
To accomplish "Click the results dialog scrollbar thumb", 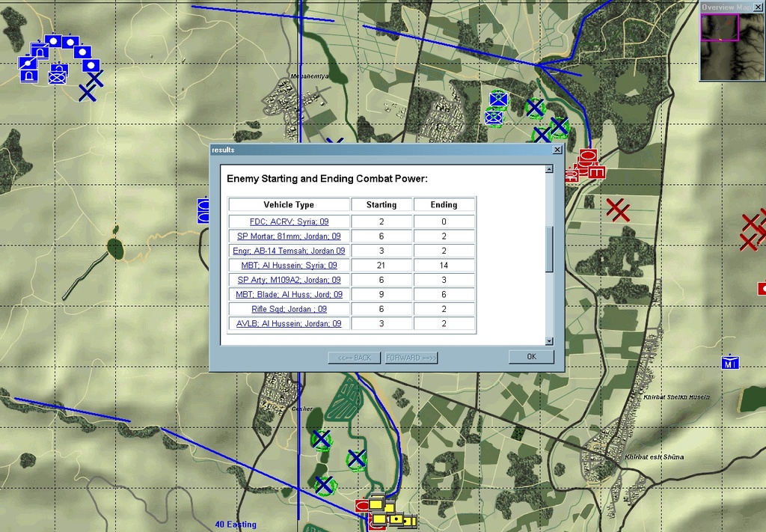I will click(549, 248).
